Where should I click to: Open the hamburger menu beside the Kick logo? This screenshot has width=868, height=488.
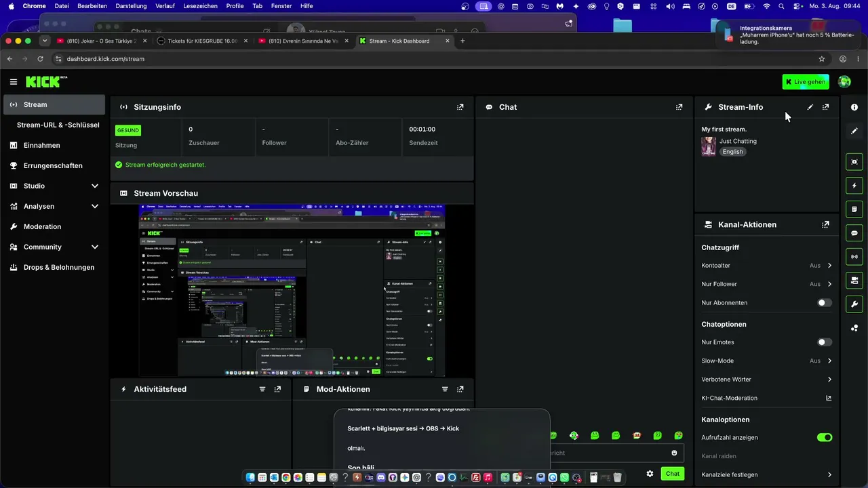point(14,82)
